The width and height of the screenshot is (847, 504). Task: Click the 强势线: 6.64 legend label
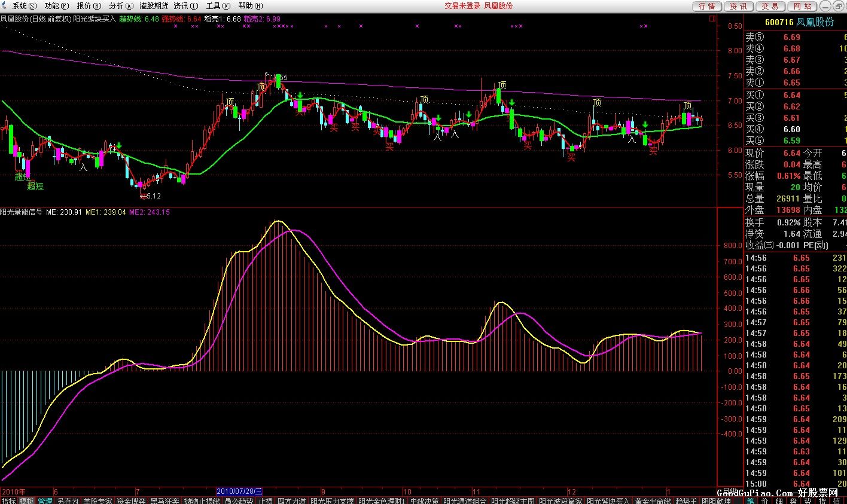(x=182, y=19)
